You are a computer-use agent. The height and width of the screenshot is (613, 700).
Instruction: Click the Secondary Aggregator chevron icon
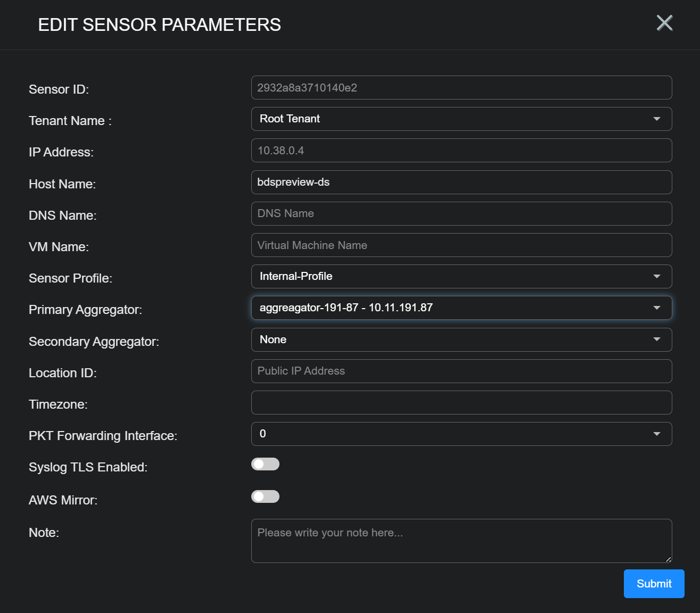click(x=656, y=339)
